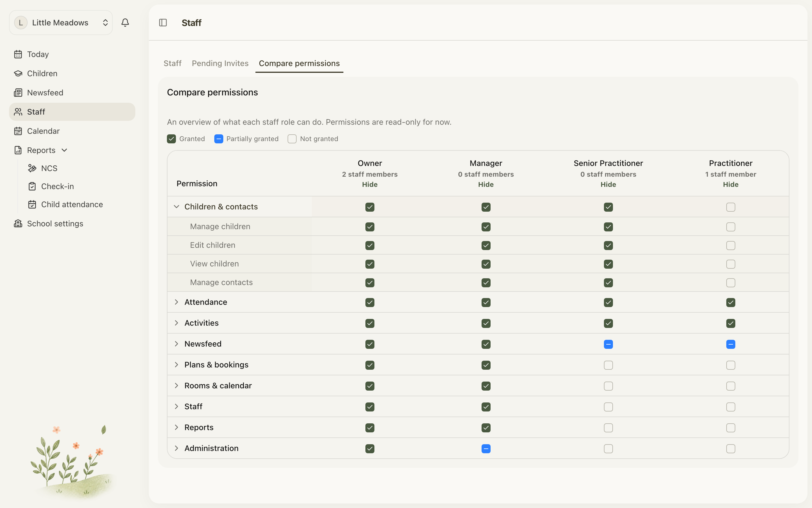Viewport: 812px width, 508px height.
Task: Hide the Practitioner column
Action: 731,185
